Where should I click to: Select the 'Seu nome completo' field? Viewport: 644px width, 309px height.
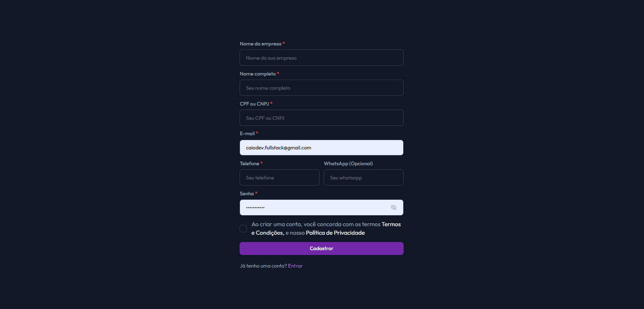coord(321,87)
